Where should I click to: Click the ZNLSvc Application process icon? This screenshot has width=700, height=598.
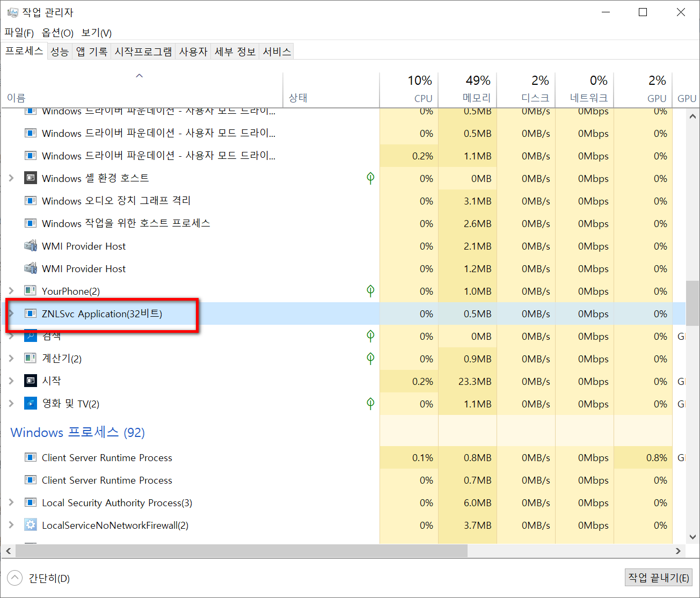[31, 313]
